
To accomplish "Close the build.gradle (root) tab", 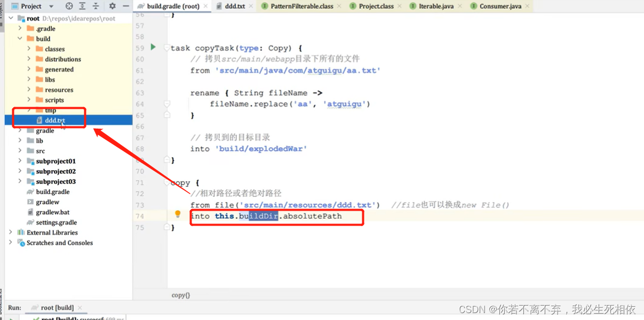I will (x=205, y=6).
